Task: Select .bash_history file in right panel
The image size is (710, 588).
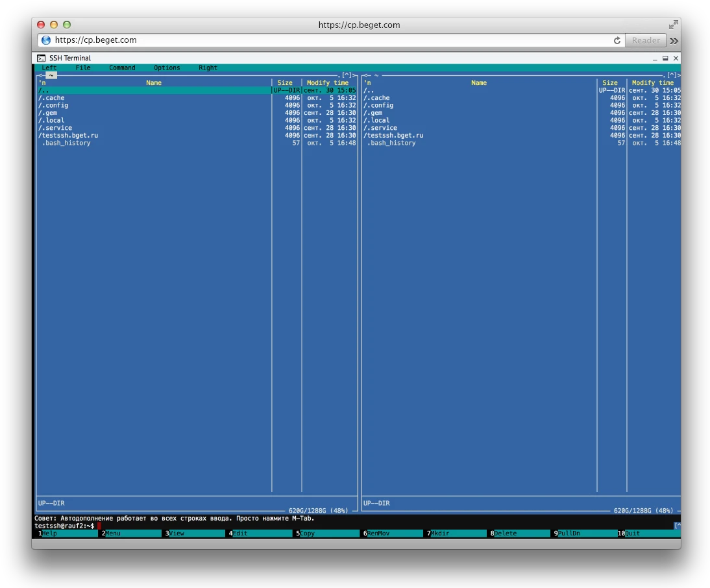Action: [391, 143]
